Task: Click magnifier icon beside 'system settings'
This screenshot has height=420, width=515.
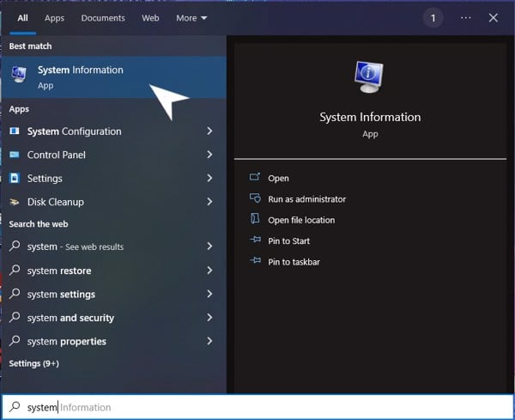Action: [15, 294]
